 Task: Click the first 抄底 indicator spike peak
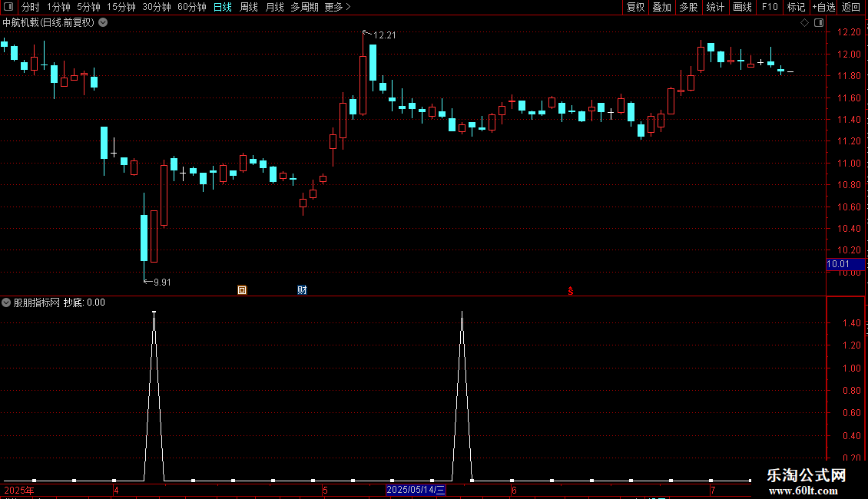pyautogui.click(x=154, y=312)
